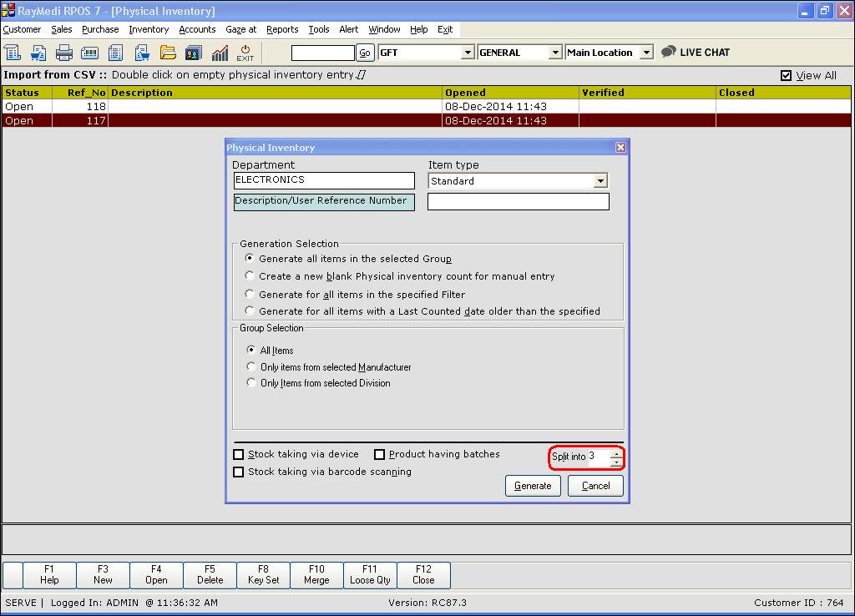Enable Product having batches checkbox
Viewport: 855px width, 616px height.
380,455
